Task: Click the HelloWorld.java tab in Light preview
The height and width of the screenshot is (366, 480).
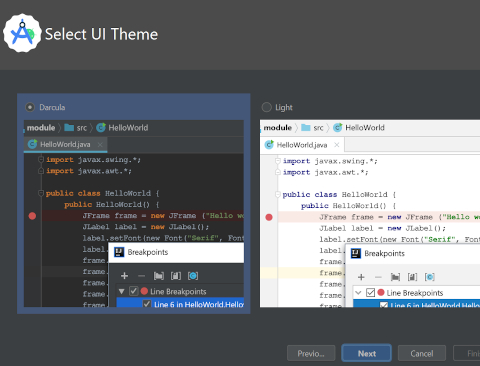Action: 302,145
